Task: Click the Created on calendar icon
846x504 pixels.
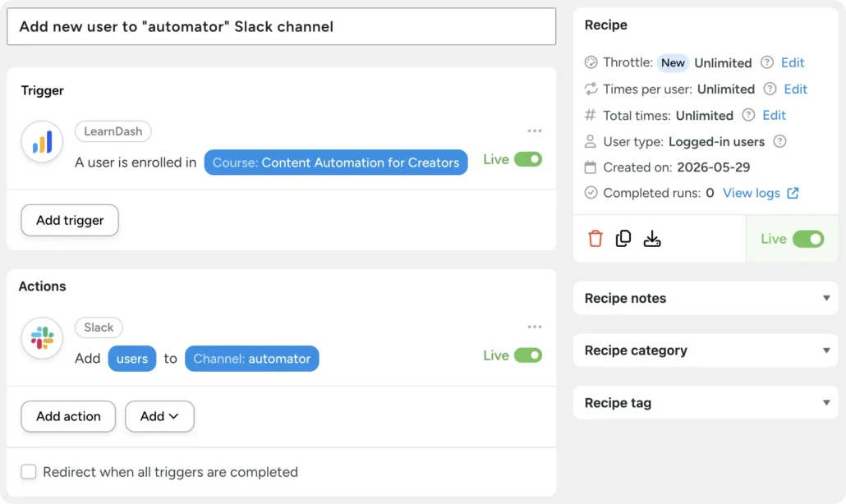Action: [x=591, y=167]
